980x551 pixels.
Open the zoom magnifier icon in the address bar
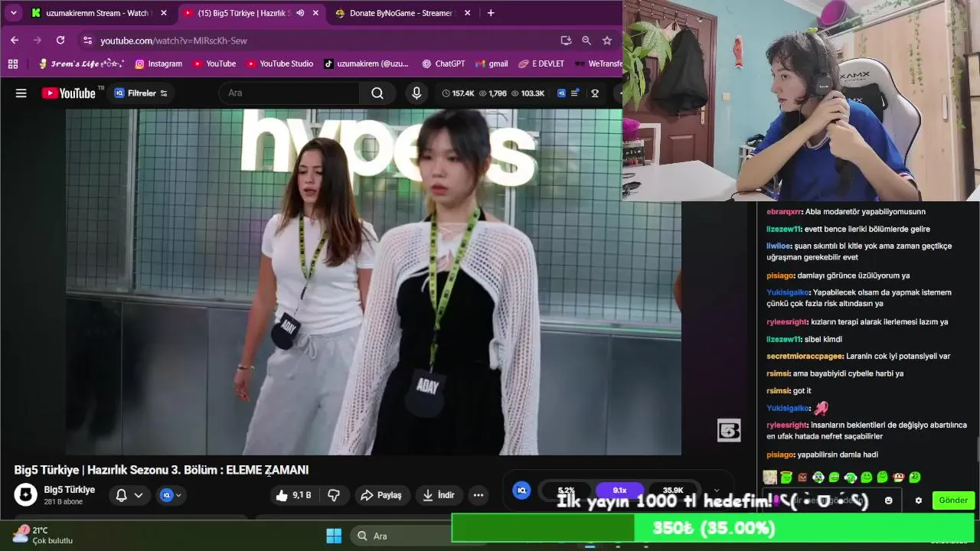pos(586,41)
